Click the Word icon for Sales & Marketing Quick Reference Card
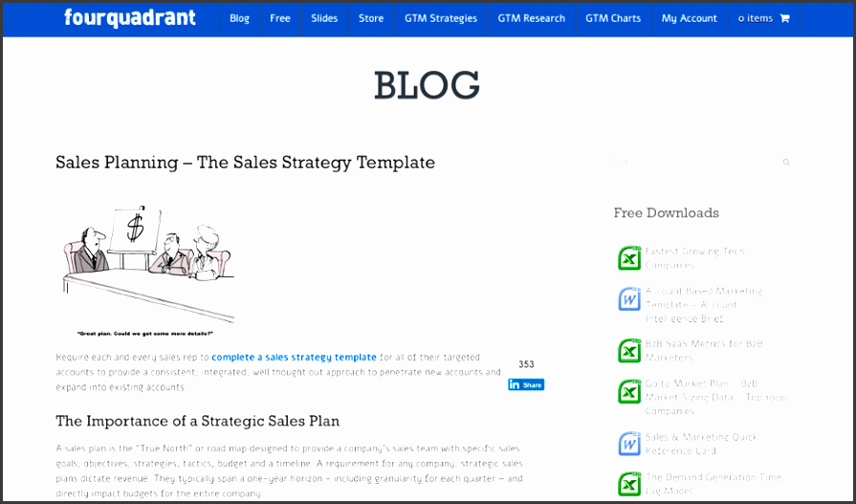 click(628, 444)
